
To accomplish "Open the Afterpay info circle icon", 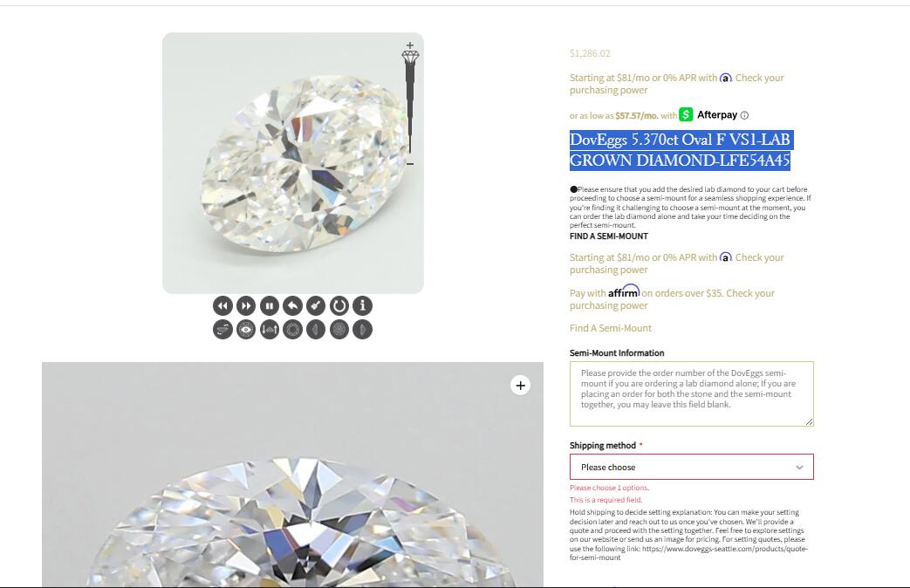I will click(x=744, y=115).
